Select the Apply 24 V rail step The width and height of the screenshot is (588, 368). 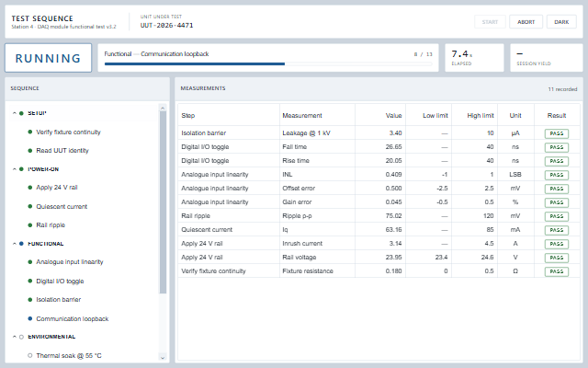57,188
